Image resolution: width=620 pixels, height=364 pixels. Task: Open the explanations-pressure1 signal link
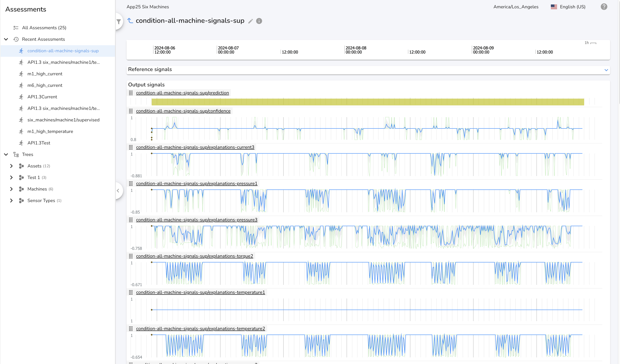point(196,183)
